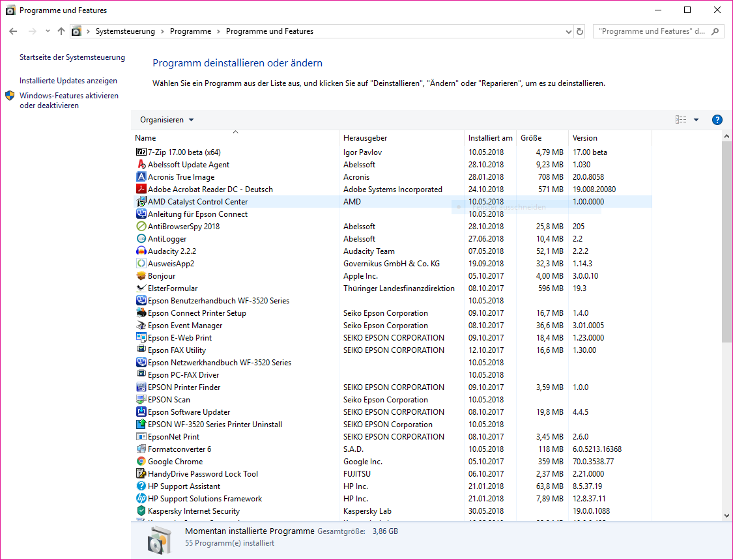Click the Governikus GmbH & Co. KG cell
733x560 pixels.
tap(392, 264)
